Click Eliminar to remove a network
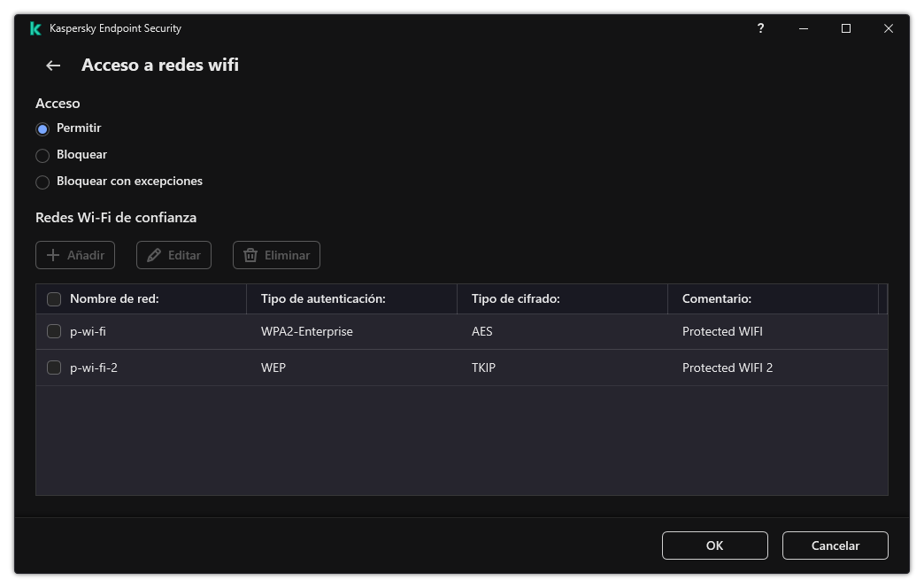Image resolution: width=924 pixels, height=588 pixels. click(276, 255)
